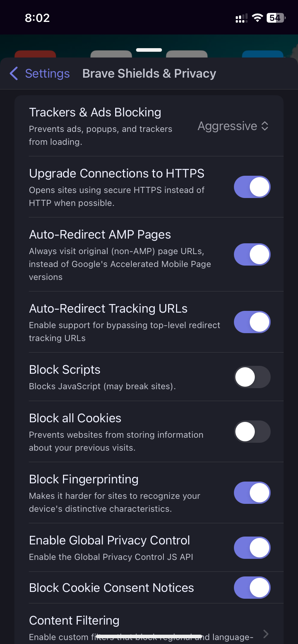298x644 pixels.
Task: Toggle Auto-Redirect Tracking URLs off
Action: [252, 322]
